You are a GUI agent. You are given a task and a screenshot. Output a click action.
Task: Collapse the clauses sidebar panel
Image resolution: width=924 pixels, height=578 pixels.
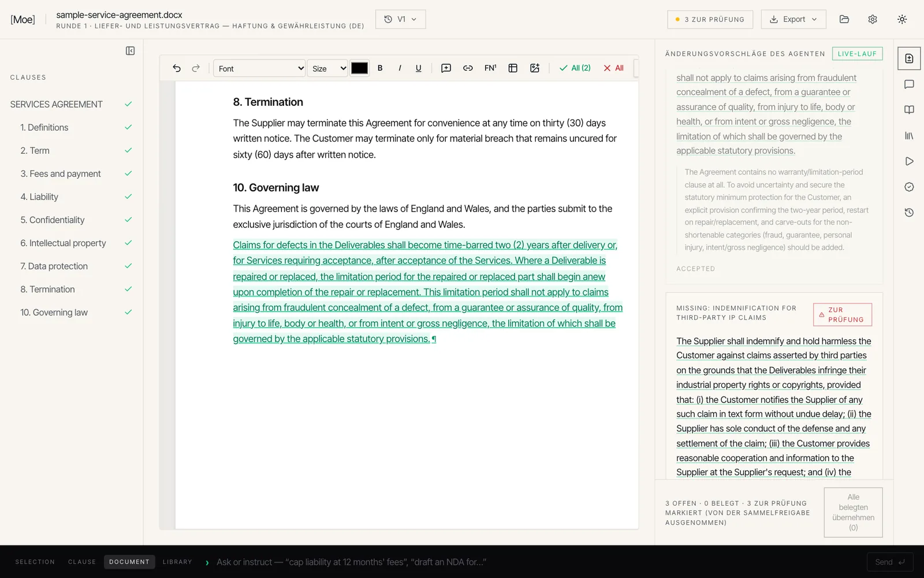click(x=131, y=51)
